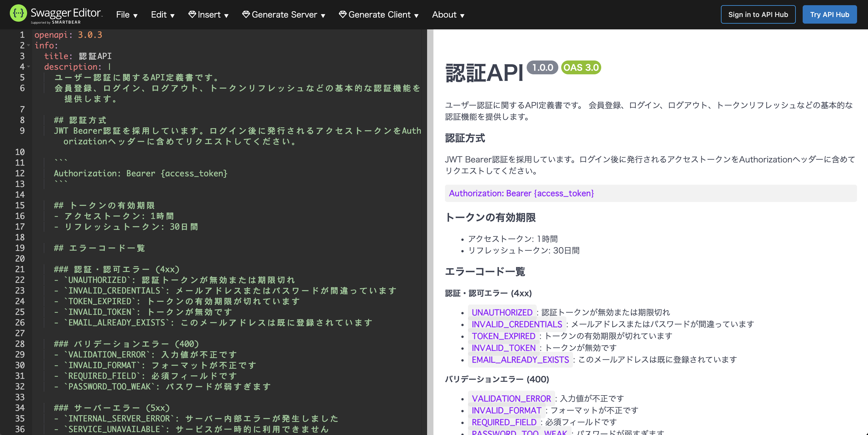Image resolution: width=868 pixels, height=435 pixels.
Task: Click the Swagger Editor logo icon
Action: 18,14
